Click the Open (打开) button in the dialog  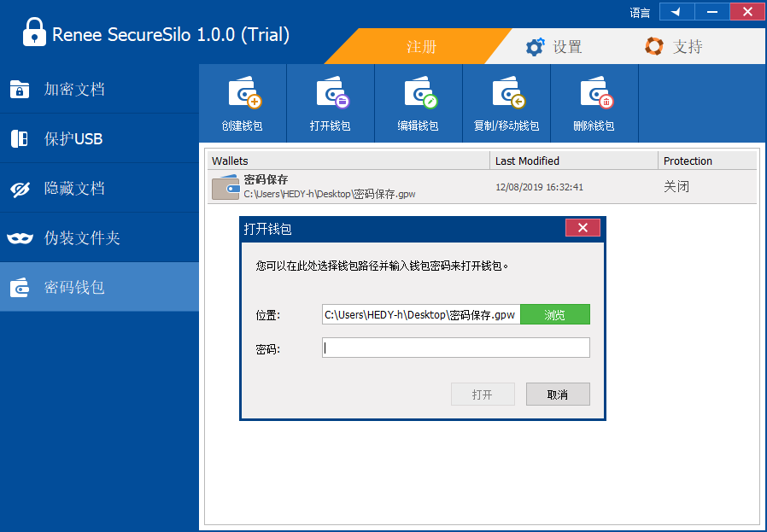pos(483,395)
